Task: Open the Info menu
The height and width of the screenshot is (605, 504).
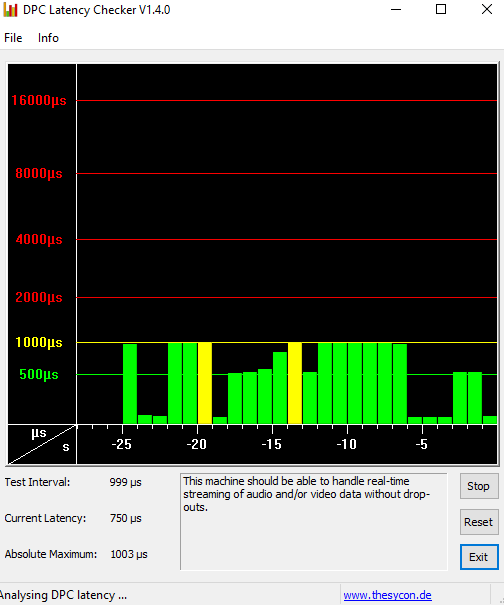Action: 48,38
